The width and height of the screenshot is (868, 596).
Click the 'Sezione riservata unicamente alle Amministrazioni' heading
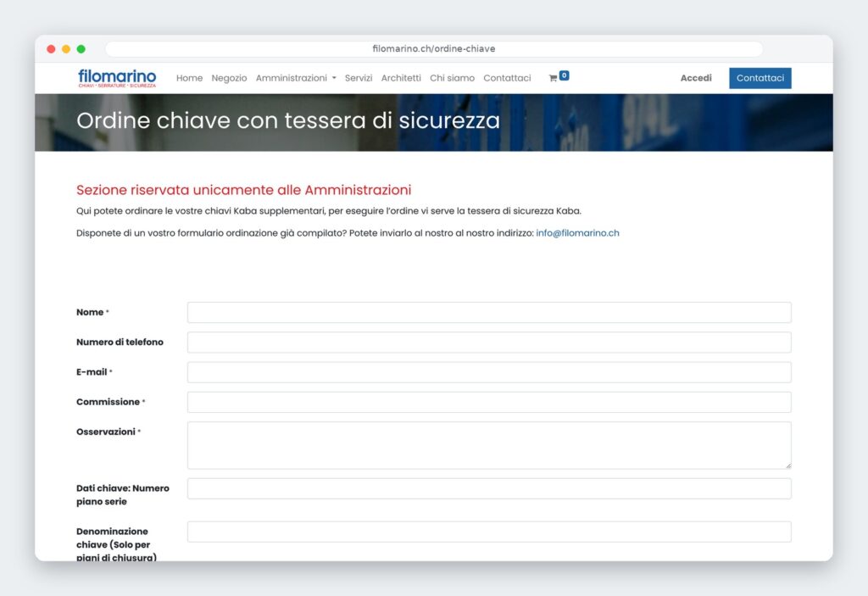tap(243, 190)
